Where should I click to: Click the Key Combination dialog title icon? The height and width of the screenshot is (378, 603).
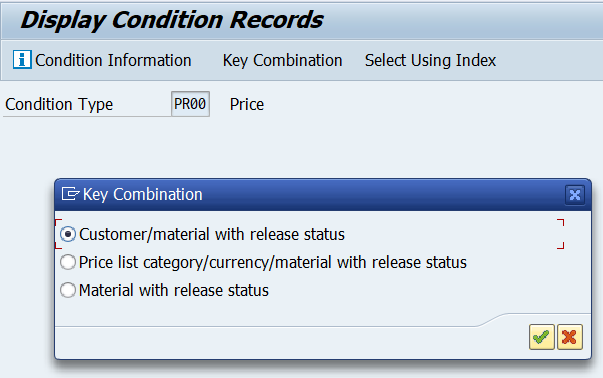(x=70, y=194)
